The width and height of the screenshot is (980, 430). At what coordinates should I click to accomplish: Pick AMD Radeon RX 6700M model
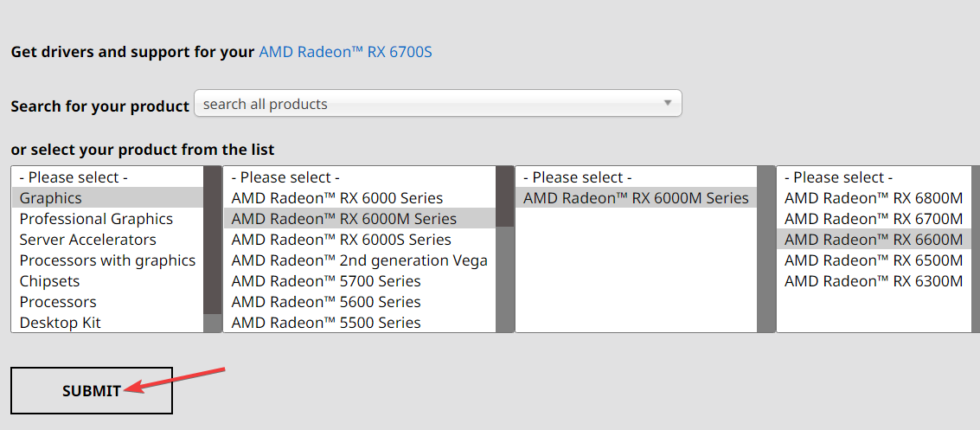click(873, 219)
